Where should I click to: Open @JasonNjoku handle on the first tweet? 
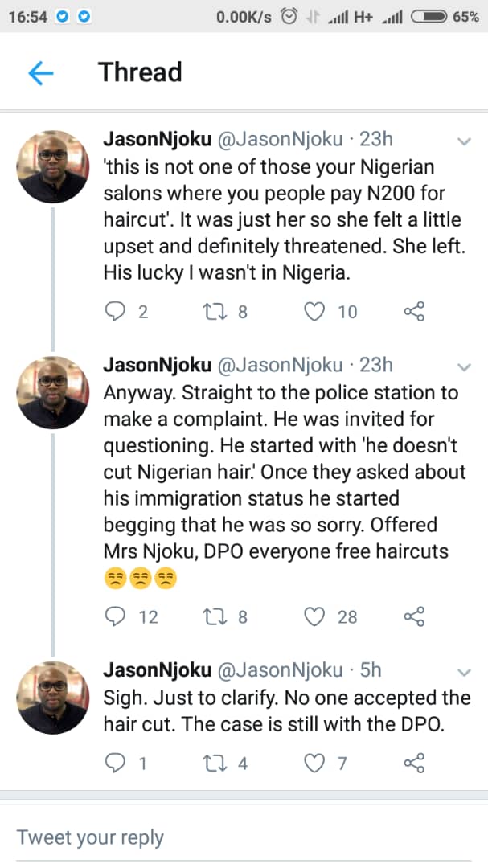click(x=280, y=139)
